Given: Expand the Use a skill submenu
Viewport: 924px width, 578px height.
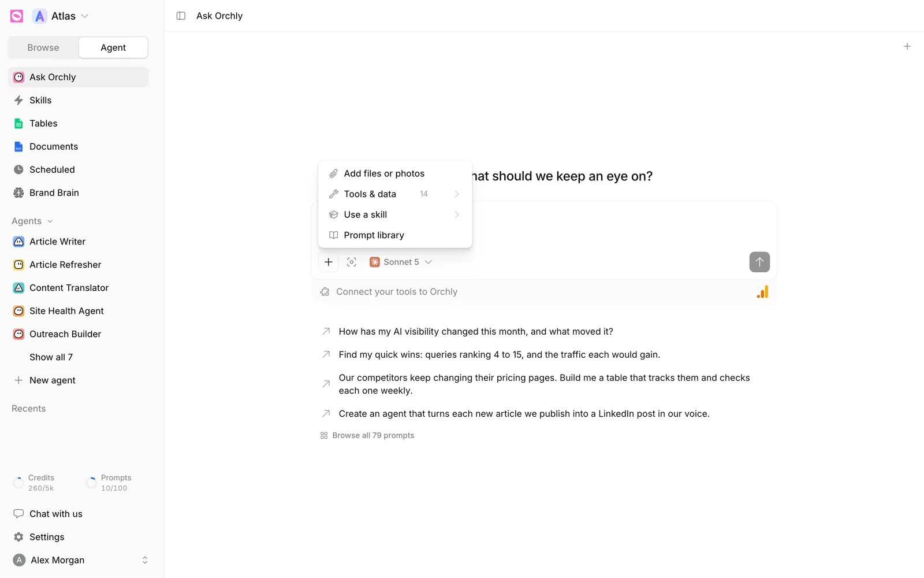Looking at the screenshot, I should [395, 215].
